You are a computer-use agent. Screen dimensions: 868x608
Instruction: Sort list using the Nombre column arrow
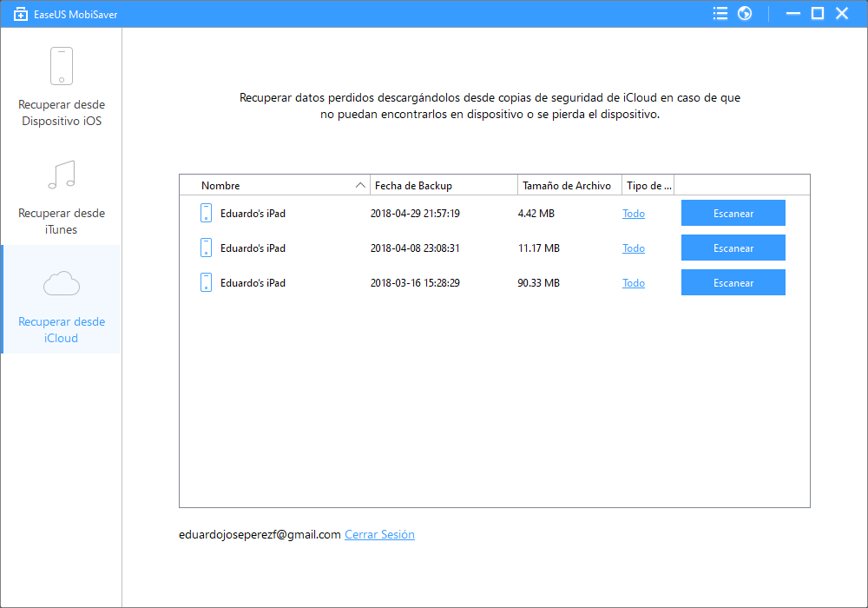coord(360,186)
